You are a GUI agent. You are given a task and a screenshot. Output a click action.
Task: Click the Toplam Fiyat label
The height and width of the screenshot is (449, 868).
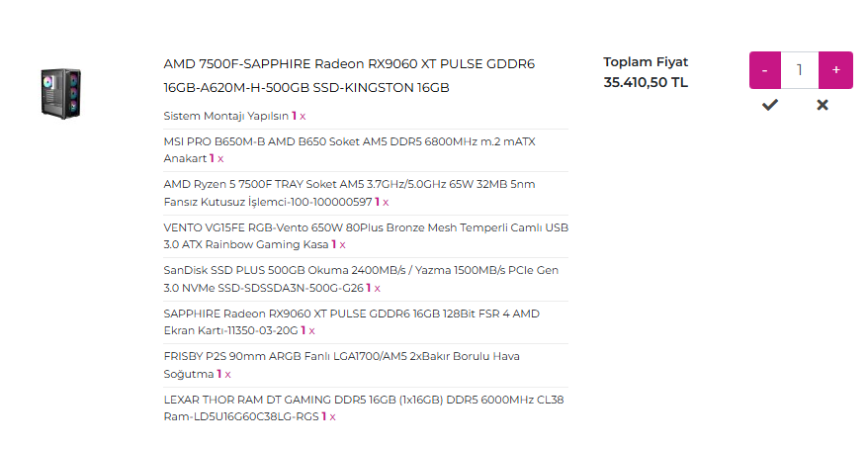pyautogui.click(x=646, y=62)
